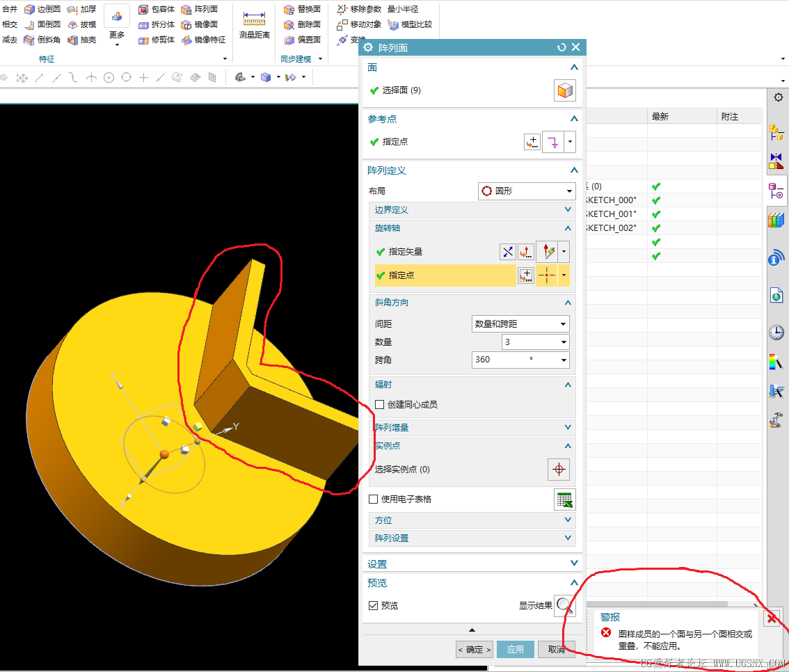Choose the 加厚 thicken tool
Image resolution: width=789 pixels, height=672 pixels.
[x=81, y=9]
